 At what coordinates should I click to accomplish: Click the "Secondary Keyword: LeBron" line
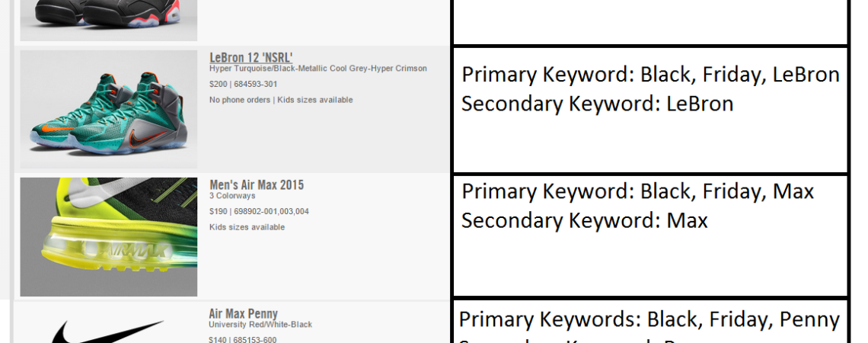point(597,104)
